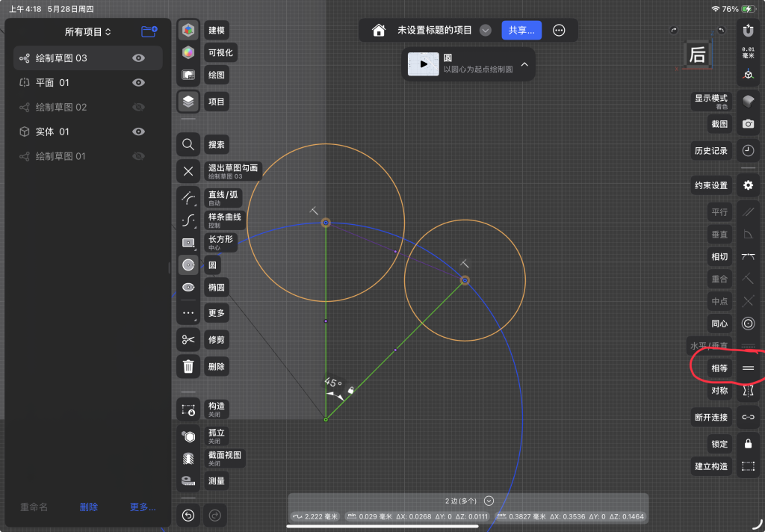The height and width of the screenshot is (532, 765).
Task: Click the 45° angle dimension label
Action: click(x=332, y=383)
